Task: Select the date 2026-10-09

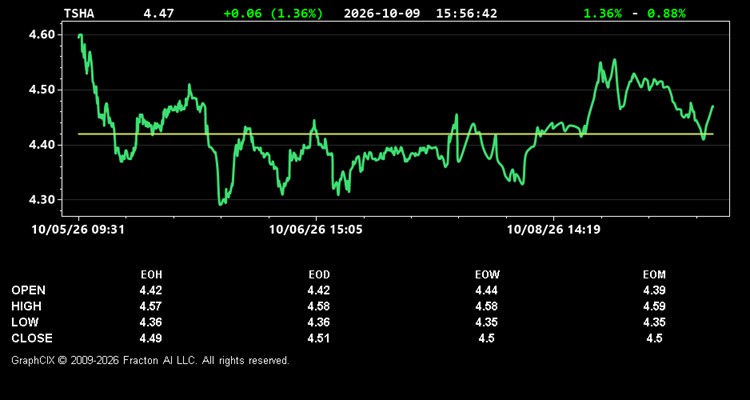Action: click(382, 13)
